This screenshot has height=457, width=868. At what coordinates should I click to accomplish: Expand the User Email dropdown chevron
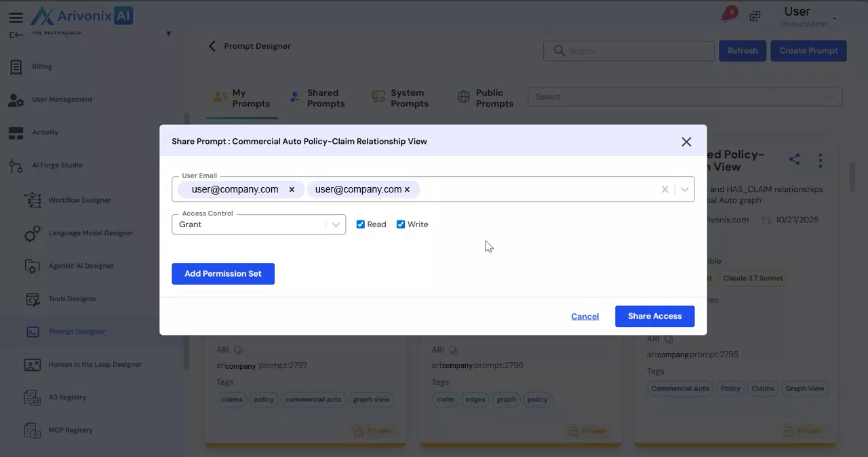(684, 190)
